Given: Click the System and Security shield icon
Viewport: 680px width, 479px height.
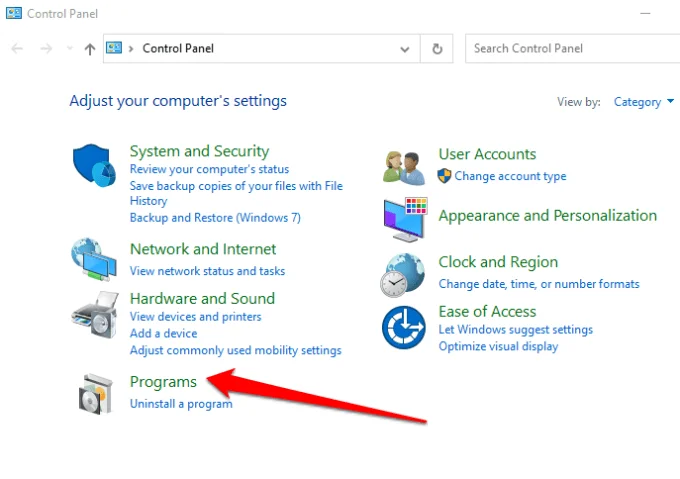Looking at the screenshot, I should click(94, 165).
